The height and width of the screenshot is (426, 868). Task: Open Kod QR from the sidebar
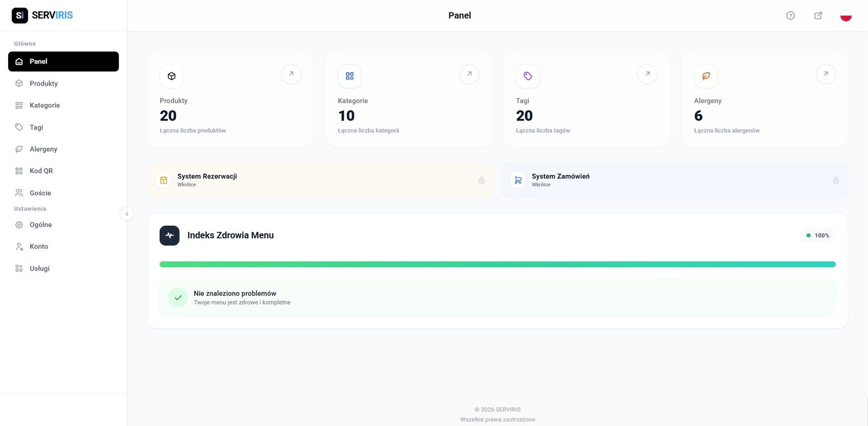click(41, 171)
